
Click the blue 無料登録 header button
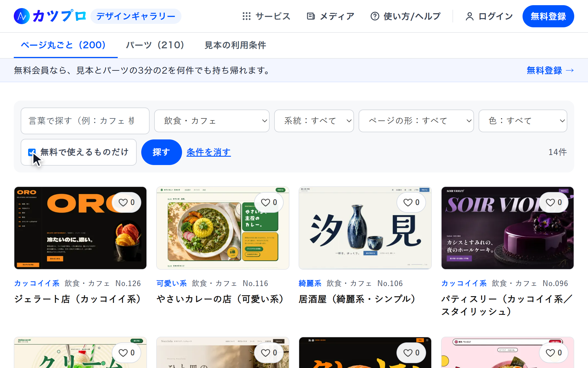click(548, 16)
